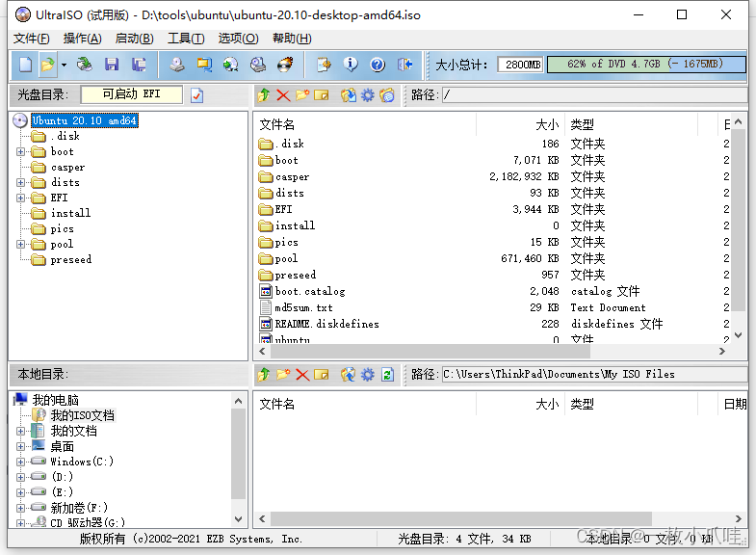Click the Properties notepad toolbar icon
Viewport: 756px width, 555px height.
pyautogui.click(x=324, y=65)
